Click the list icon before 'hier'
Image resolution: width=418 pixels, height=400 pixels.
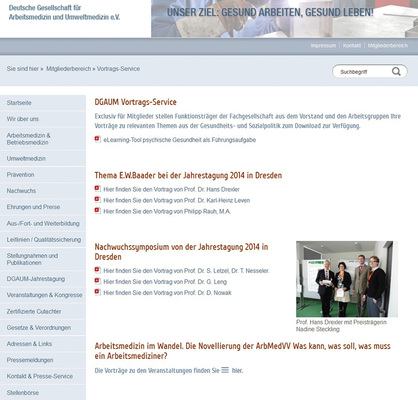click(x=225, y=370)
